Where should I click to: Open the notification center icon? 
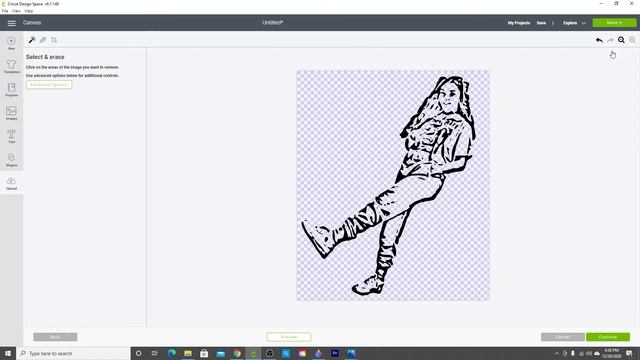(x=629, y=353)
